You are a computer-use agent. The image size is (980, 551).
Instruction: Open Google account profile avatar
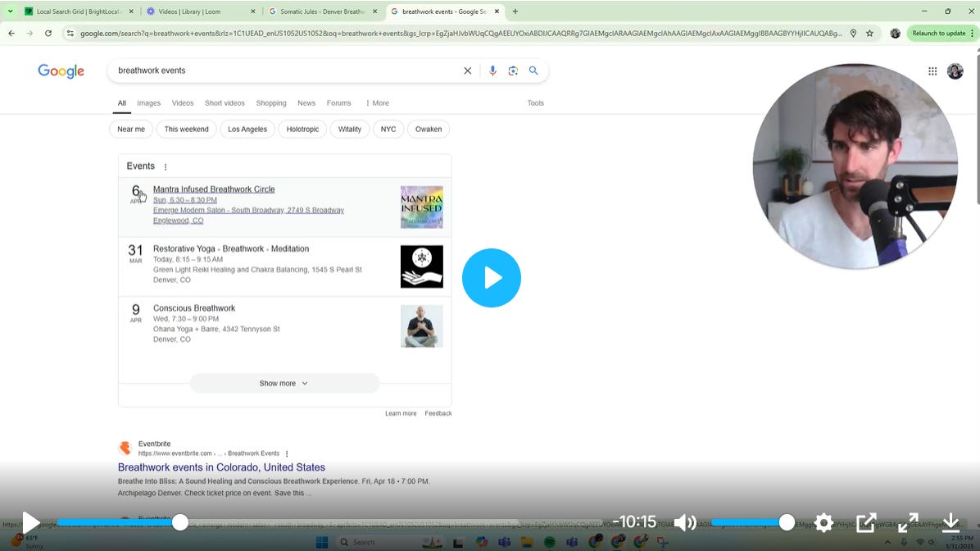click(955, 71)
